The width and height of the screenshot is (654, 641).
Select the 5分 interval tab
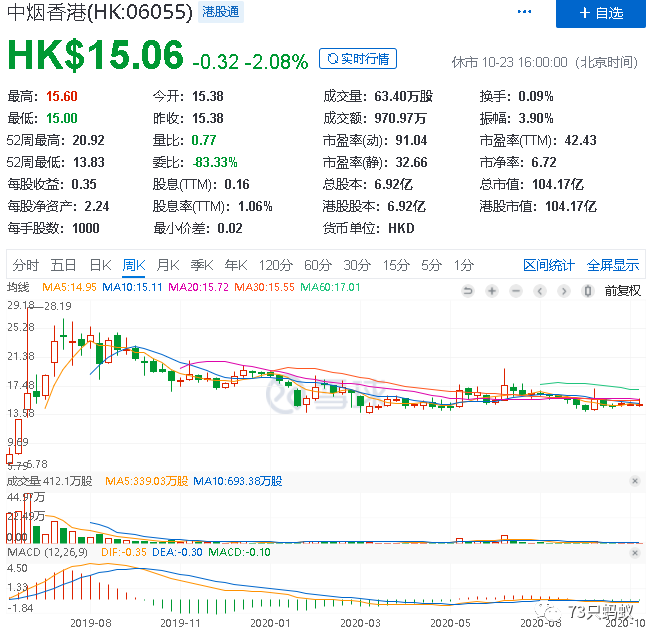tap(431, 265)
